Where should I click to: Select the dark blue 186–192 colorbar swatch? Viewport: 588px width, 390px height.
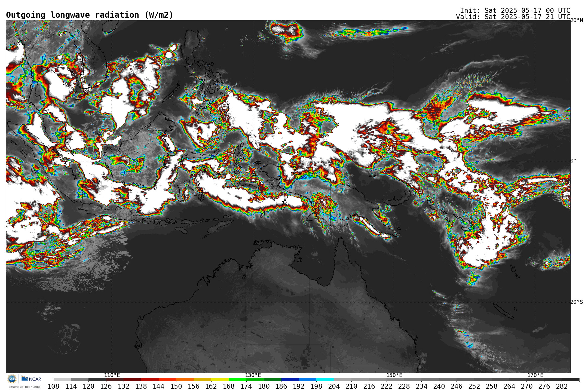(x=290, y=379)
